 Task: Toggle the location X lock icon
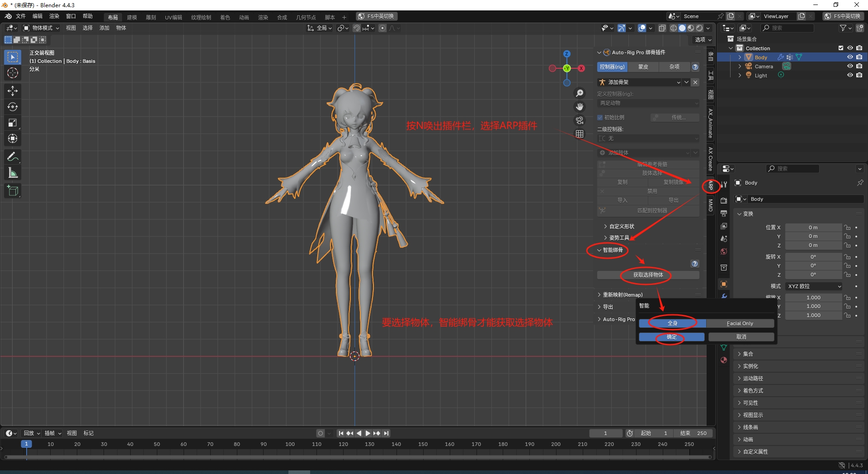848,228
